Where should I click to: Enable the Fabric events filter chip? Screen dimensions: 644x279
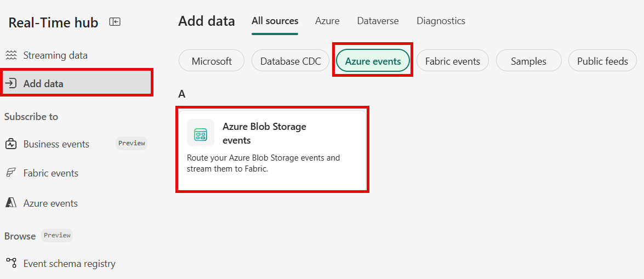pos(452,61)
